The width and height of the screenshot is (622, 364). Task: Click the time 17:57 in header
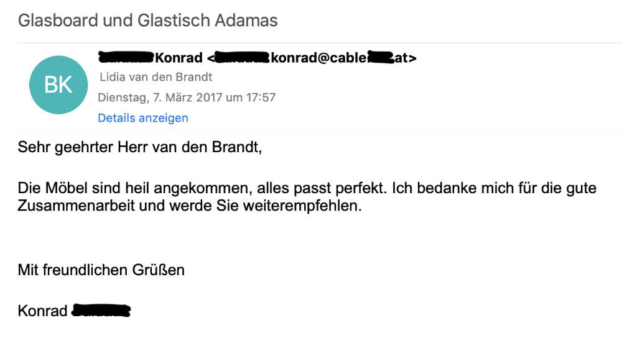[262, 98]
